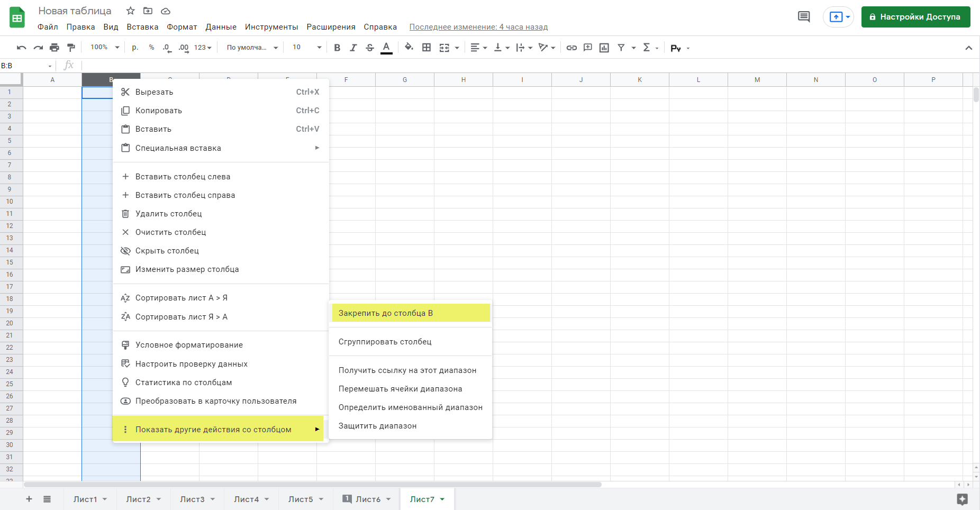
Task: Click the formula bar
Action: (x=529, y=66)
